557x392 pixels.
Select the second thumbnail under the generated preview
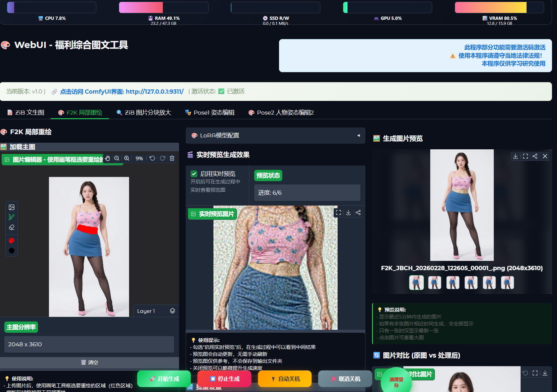click(x=435, y=282)
